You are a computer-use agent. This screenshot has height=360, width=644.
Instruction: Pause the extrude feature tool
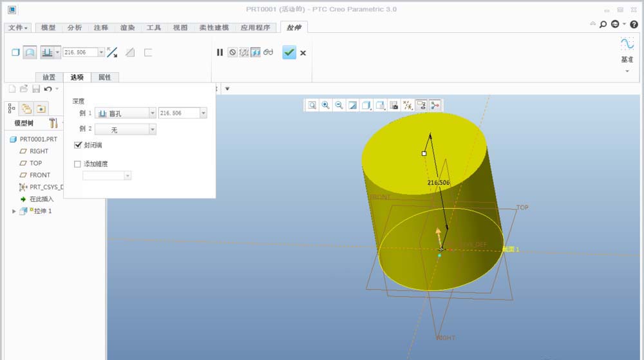220,52
